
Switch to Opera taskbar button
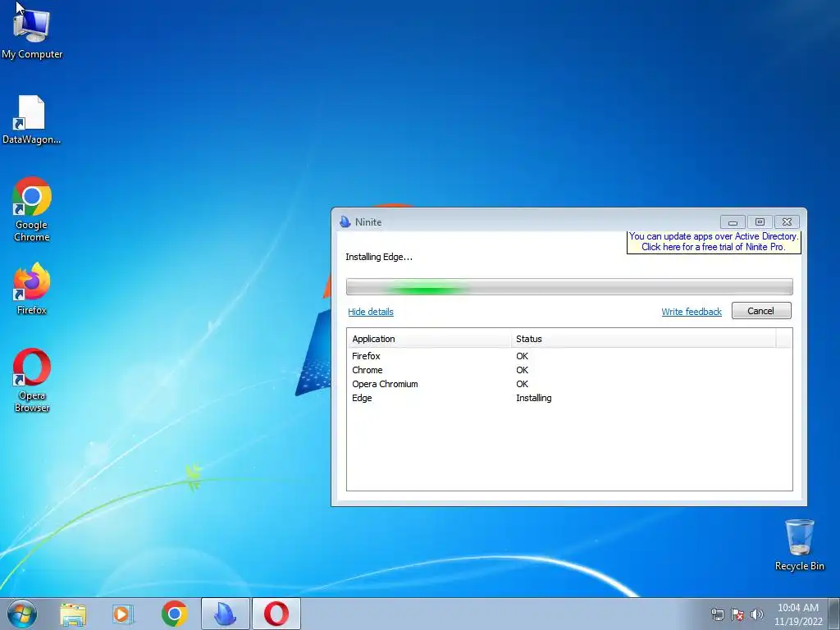276,614
